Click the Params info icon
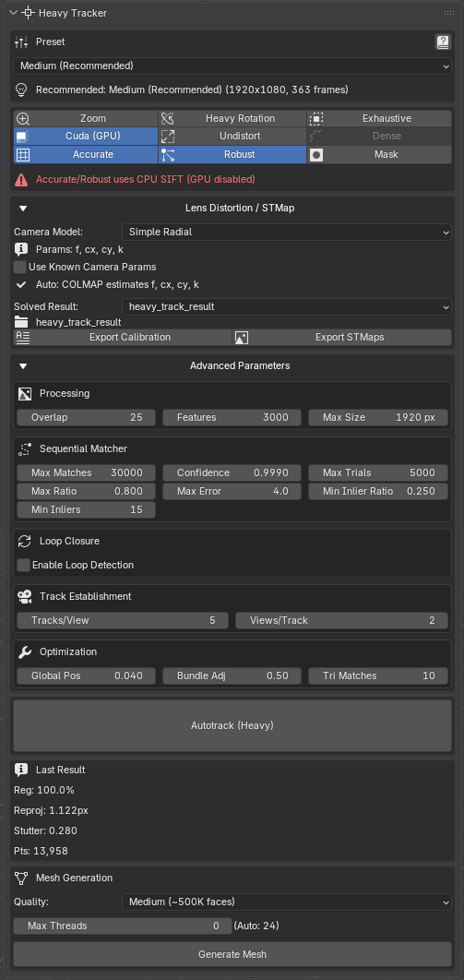The width and height of the screenshot is (464, 980). pos(22,250)
